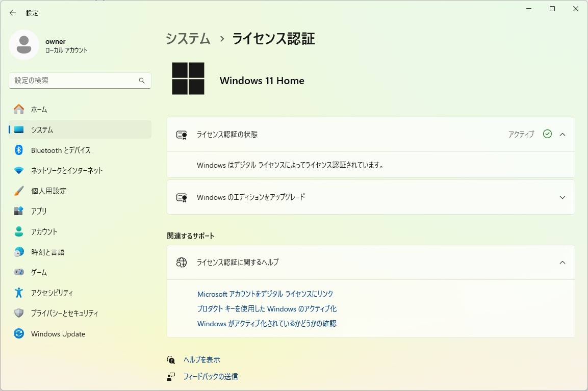Click the 関連するサポート heading

191,236
